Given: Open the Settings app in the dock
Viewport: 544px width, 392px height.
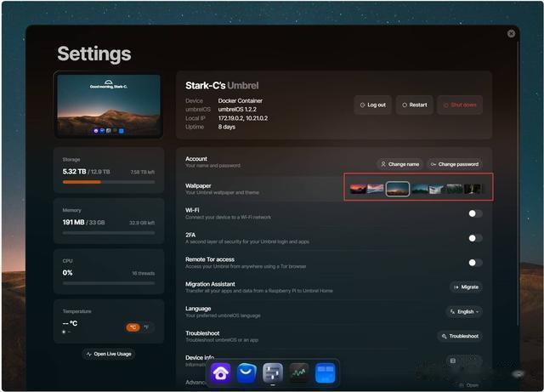Looking at the screenshot, I should pos(273,373).
